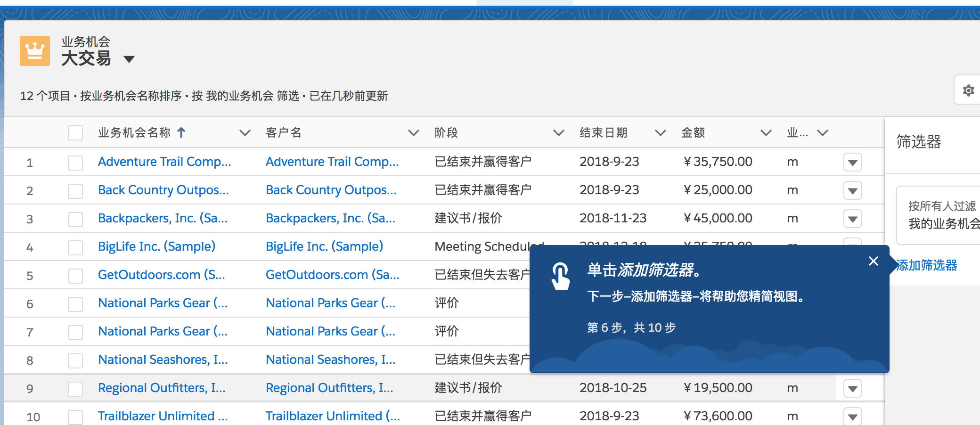980x425 pixels.
Task: Open the Regional Outfitters opportunity link
Action: 162,388
